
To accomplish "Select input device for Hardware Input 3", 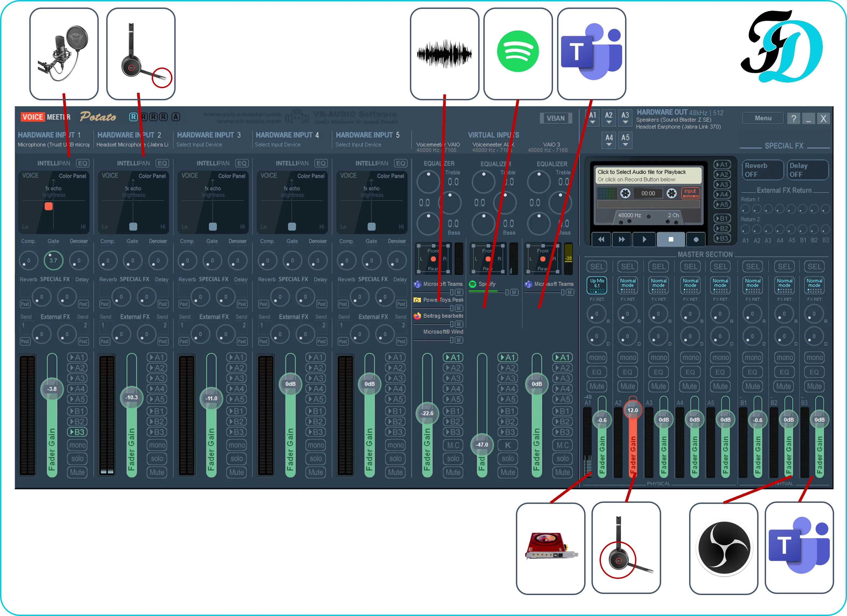I will tap(199, 145).
